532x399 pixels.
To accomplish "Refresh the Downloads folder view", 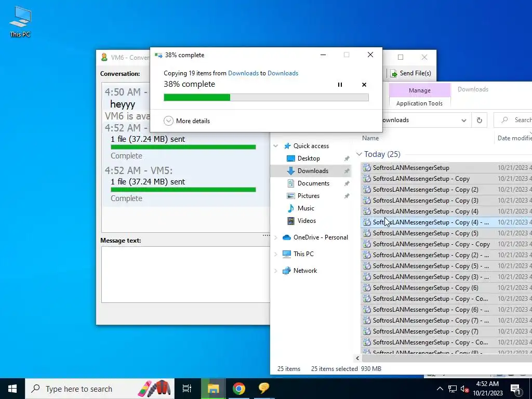I will (x=480, y=120).
